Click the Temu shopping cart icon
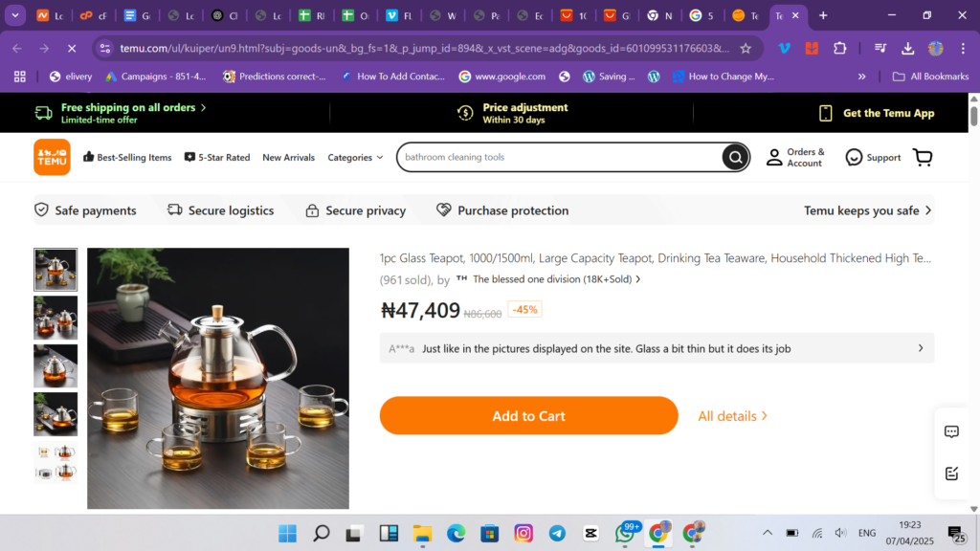Viewport: 980px width, 551px height. point(923,158)
